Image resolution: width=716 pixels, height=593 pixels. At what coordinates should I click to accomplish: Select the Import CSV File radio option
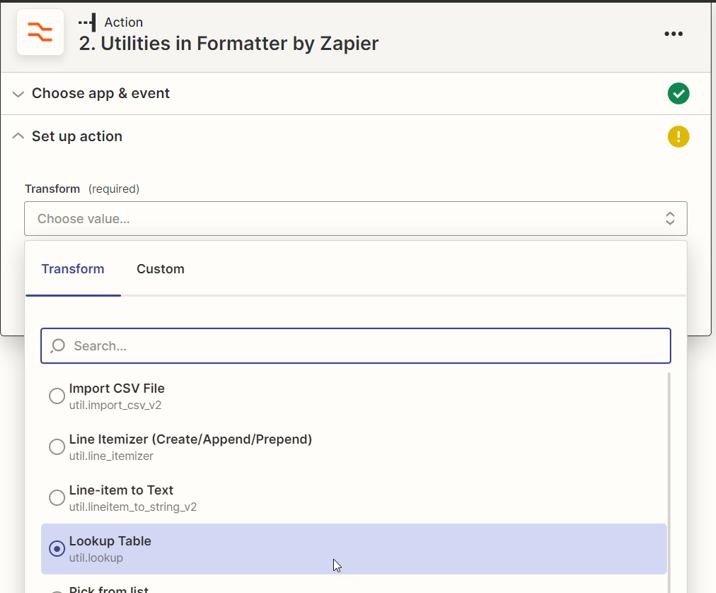pos(57,396)
